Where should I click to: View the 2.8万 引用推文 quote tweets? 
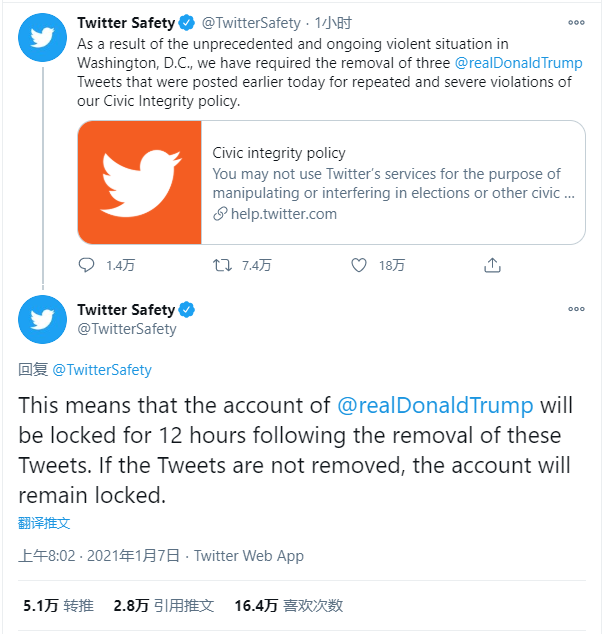pyautogui.click(x=164, y=605)
